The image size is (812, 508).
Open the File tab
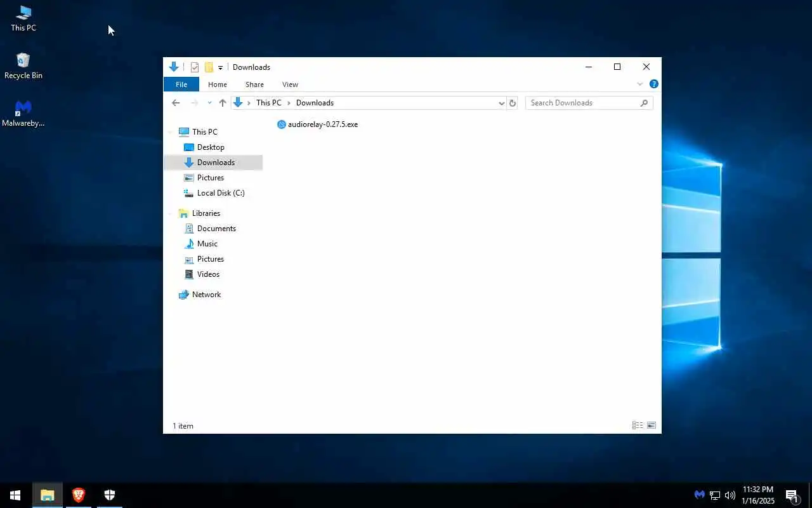[x=181, y=84]
